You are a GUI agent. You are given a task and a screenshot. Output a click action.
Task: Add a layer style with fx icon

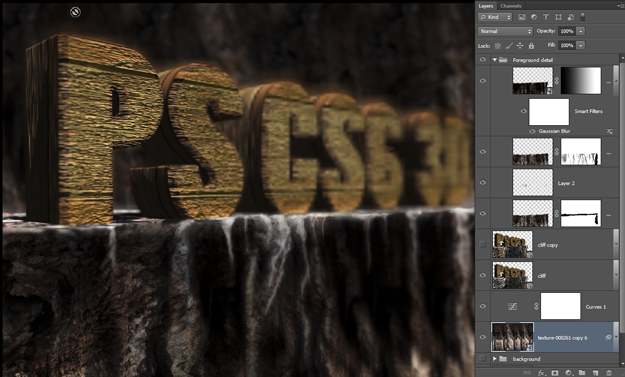541,373
